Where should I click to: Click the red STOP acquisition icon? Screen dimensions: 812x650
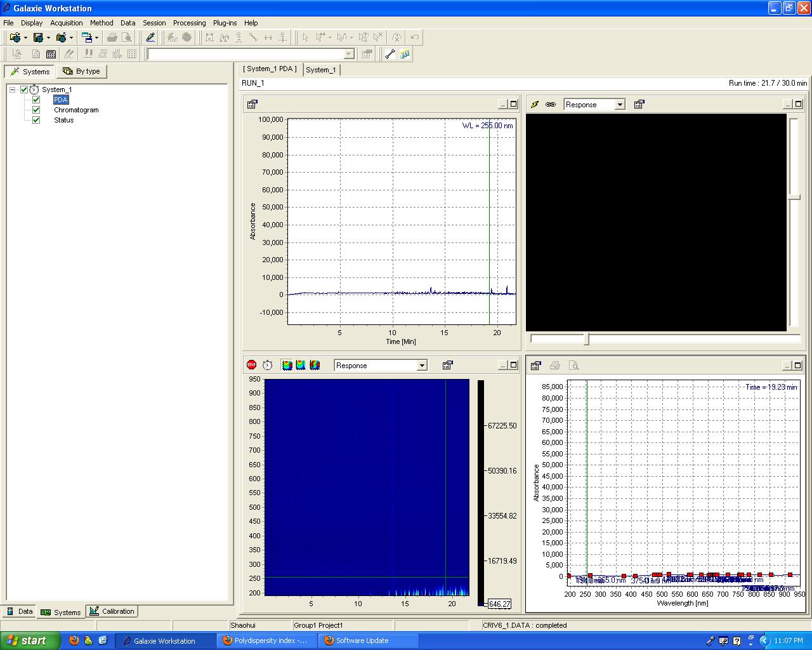click(x=251, y=365)
